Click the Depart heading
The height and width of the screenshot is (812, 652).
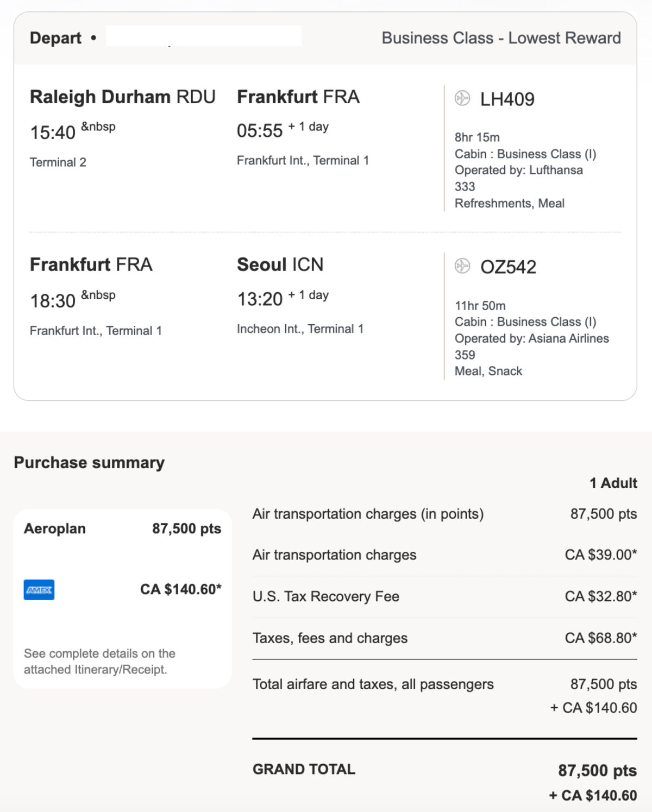[x=55, y=38]
